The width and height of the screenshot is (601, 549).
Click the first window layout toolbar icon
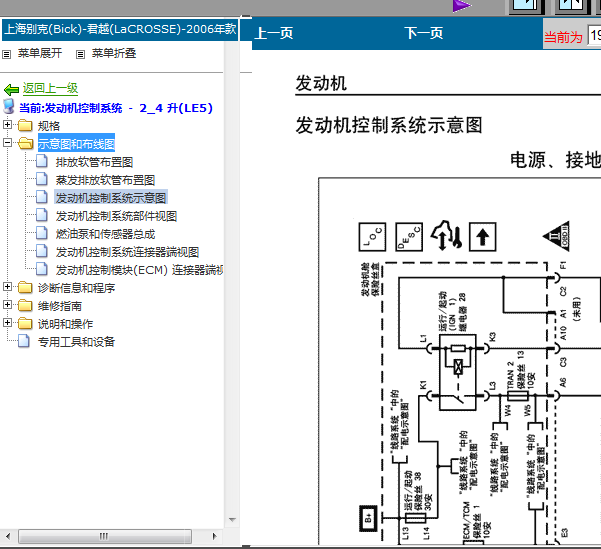[527, 5]
